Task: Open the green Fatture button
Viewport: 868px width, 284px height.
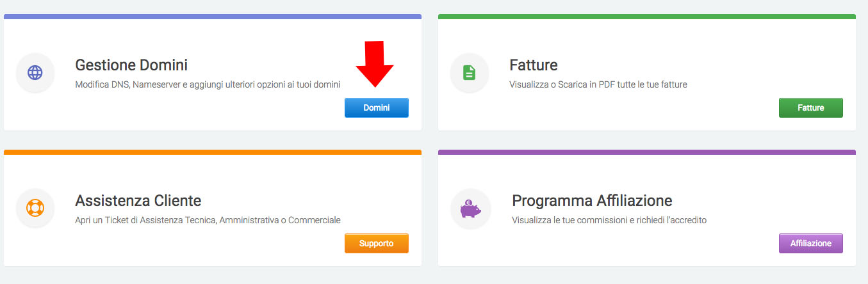Action: (811, 108)
